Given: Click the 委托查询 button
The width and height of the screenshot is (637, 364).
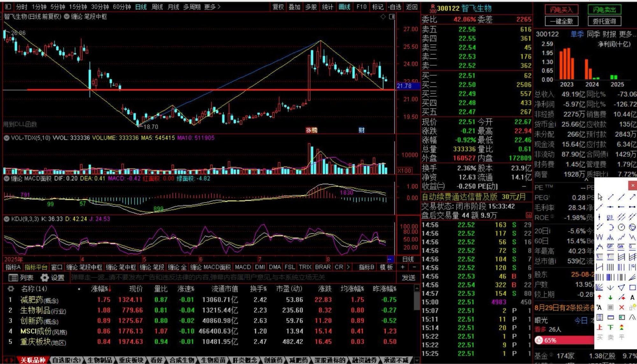Looking at the screenshot, I should (604, 21).
